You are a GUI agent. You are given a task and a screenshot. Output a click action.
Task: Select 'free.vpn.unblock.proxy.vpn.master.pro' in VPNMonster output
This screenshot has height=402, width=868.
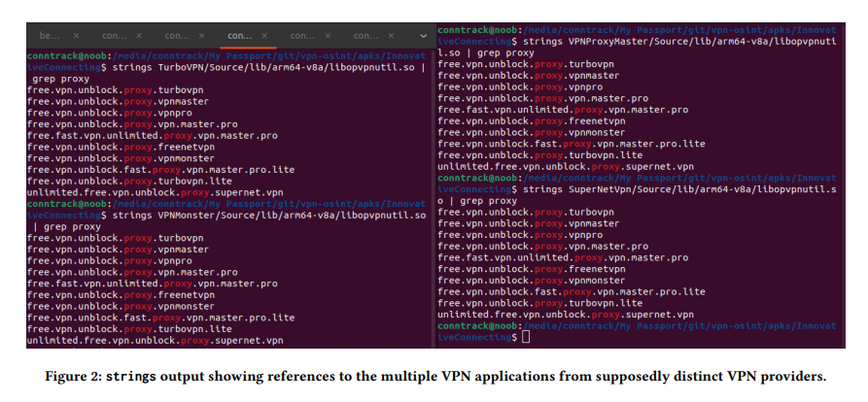click(132, 272)
